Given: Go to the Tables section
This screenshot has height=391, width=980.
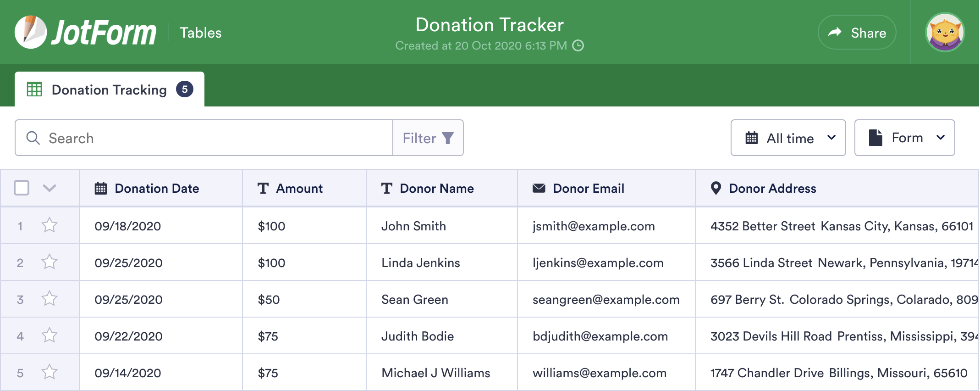Looking at the screenshot, I should 200,33.
